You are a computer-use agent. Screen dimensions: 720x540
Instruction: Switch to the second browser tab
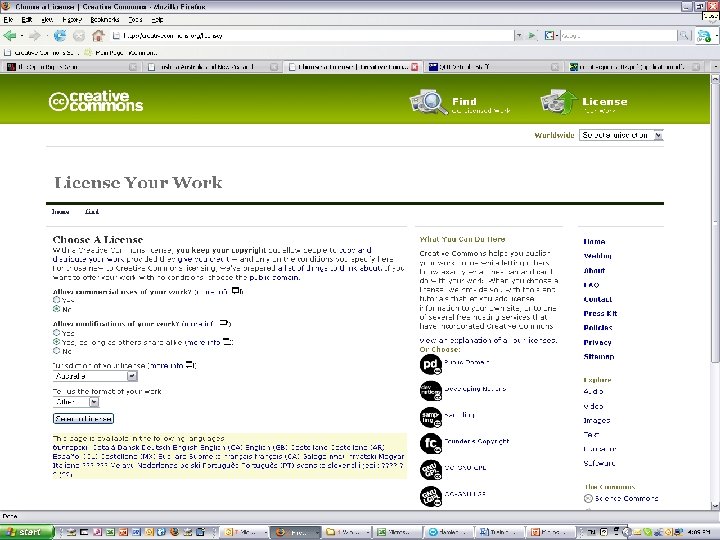click(212, 67)
